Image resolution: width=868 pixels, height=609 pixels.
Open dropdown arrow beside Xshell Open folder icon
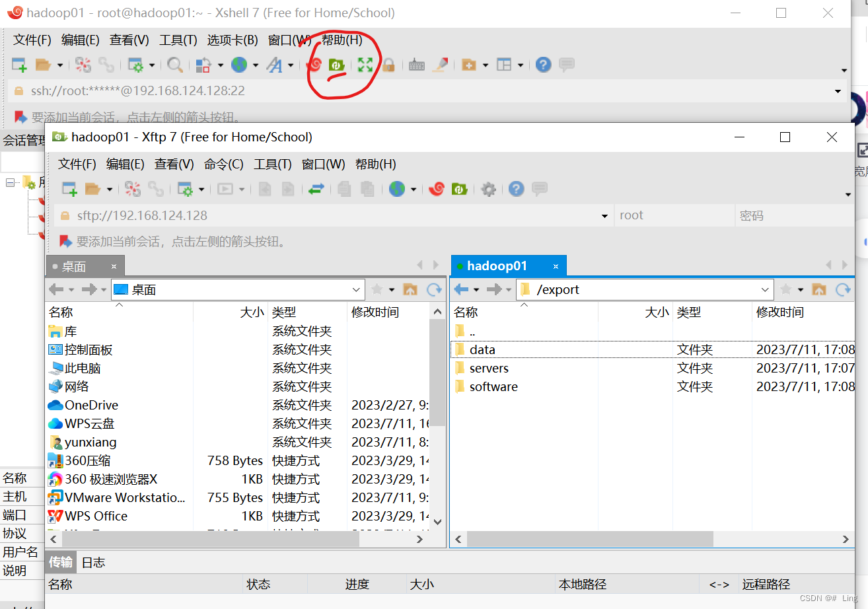tap(59, 65)
